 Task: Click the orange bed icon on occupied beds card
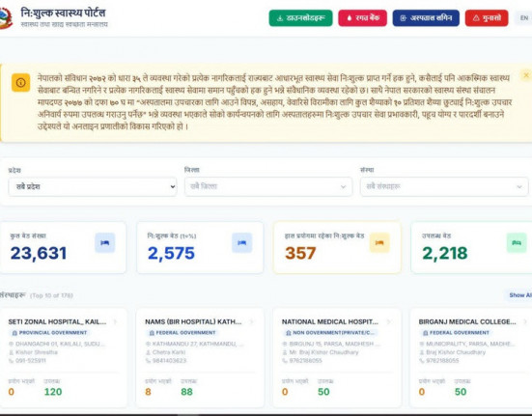tap(379, 243)
